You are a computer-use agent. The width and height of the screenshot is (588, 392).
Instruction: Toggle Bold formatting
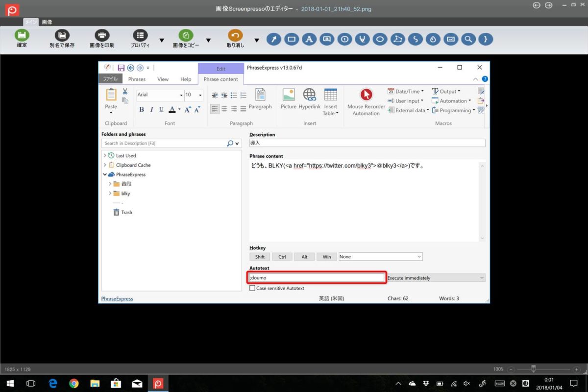click(142, 109)
